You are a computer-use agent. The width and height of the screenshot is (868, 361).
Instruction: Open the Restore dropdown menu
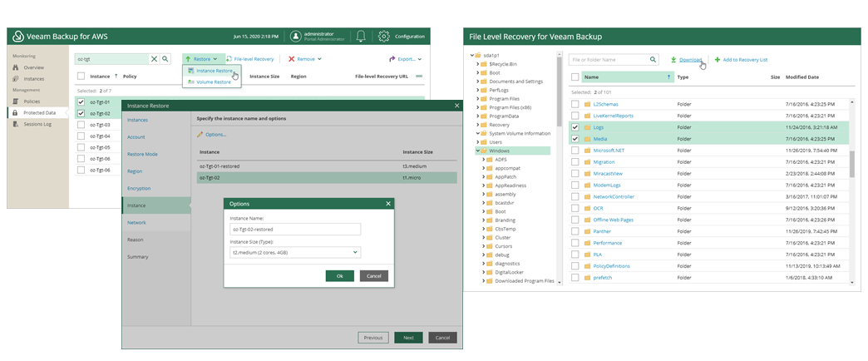point(203,59)
